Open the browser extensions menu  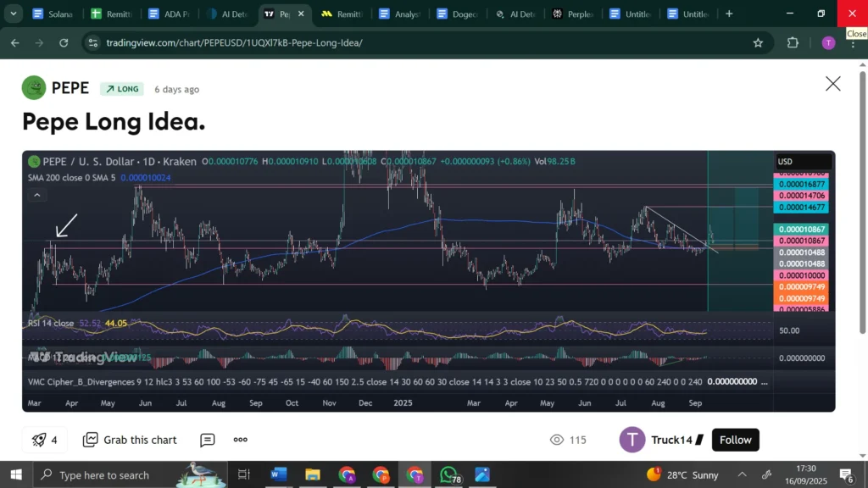[793, 42]
